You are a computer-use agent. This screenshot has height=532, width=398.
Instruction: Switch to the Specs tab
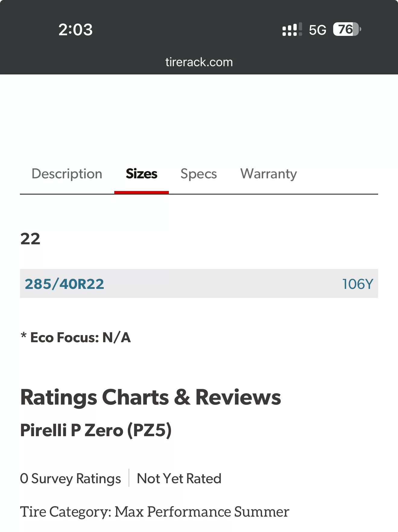coord(199,174)
